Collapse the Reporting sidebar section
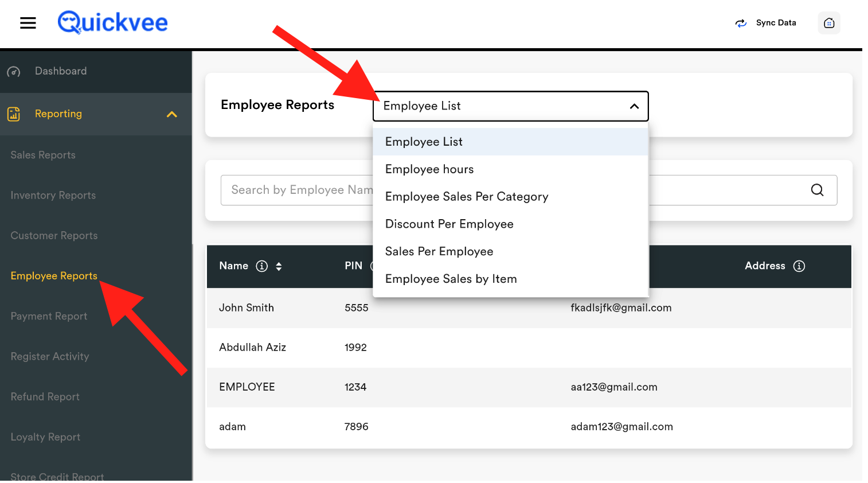868x483 pixels. (171, 114)
